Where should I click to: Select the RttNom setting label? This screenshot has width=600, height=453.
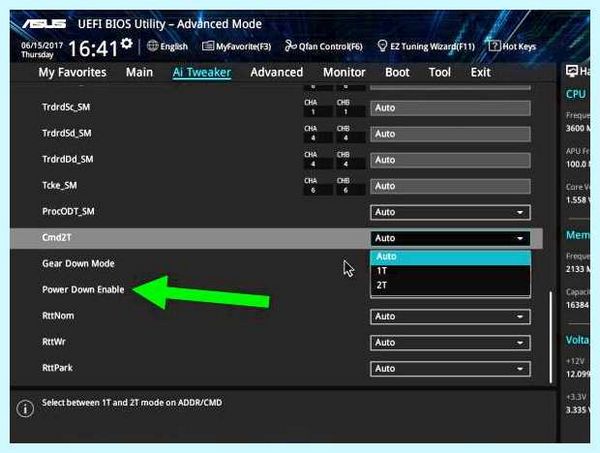(58, 316)
